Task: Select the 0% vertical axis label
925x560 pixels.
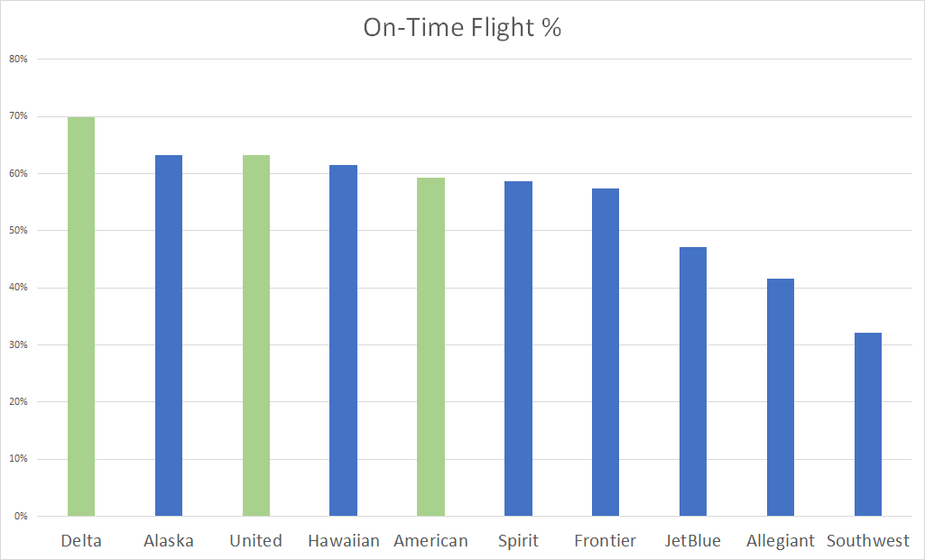Action: pos(22,517)
